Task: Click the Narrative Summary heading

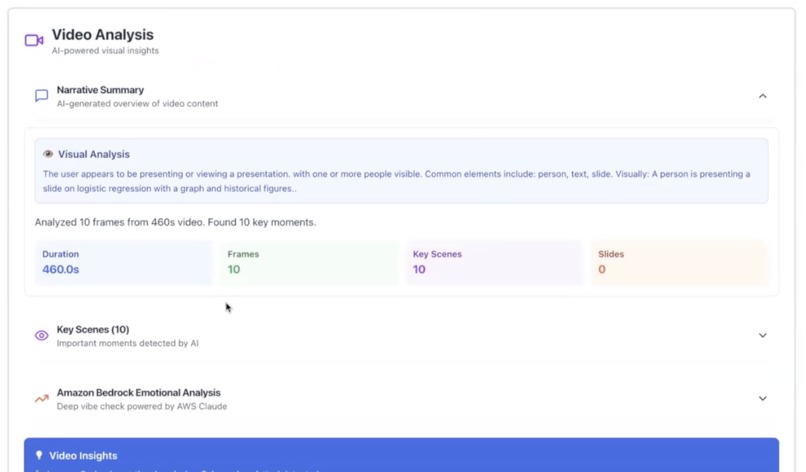Action: [x=100, y=90]
